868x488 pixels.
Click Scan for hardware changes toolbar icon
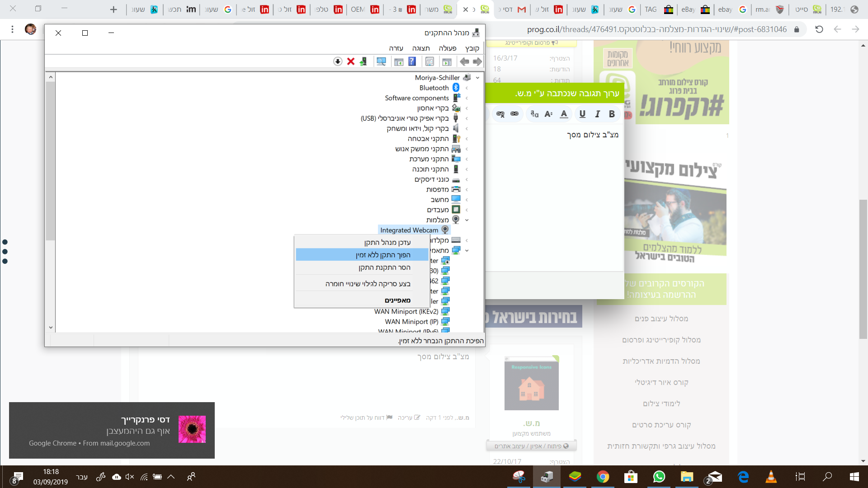click(381, 61)
